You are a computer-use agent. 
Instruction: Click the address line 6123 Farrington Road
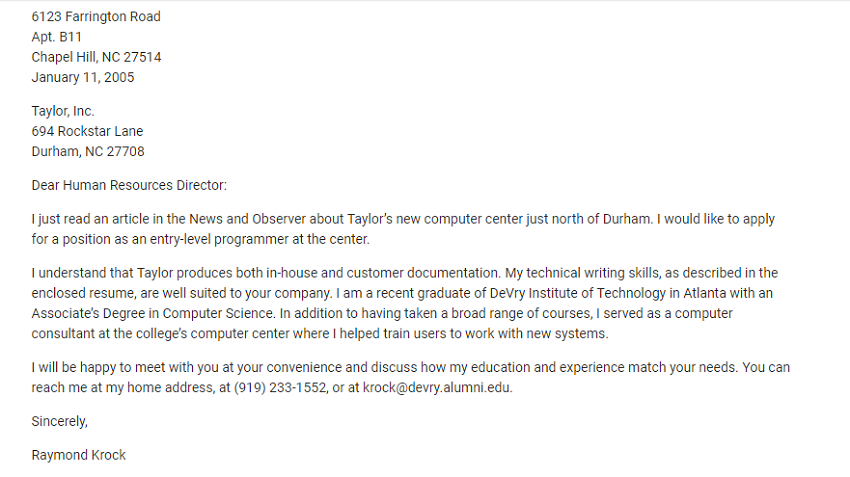(x=96, y=17)
